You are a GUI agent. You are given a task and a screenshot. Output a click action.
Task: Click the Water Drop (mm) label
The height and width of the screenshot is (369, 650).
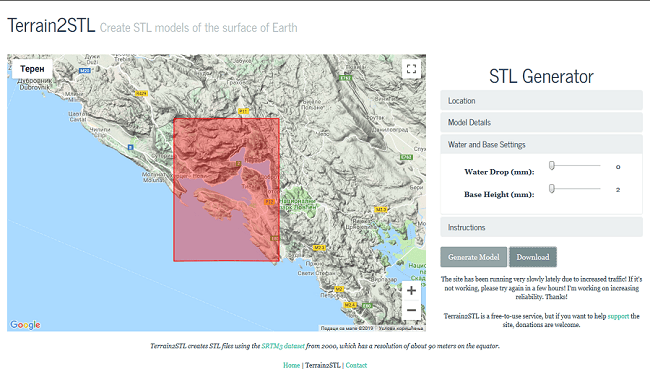499,172
